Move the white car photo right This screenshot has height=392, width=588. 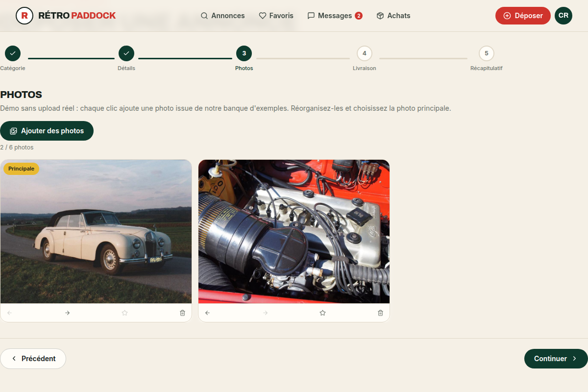[x=67, y=313]
